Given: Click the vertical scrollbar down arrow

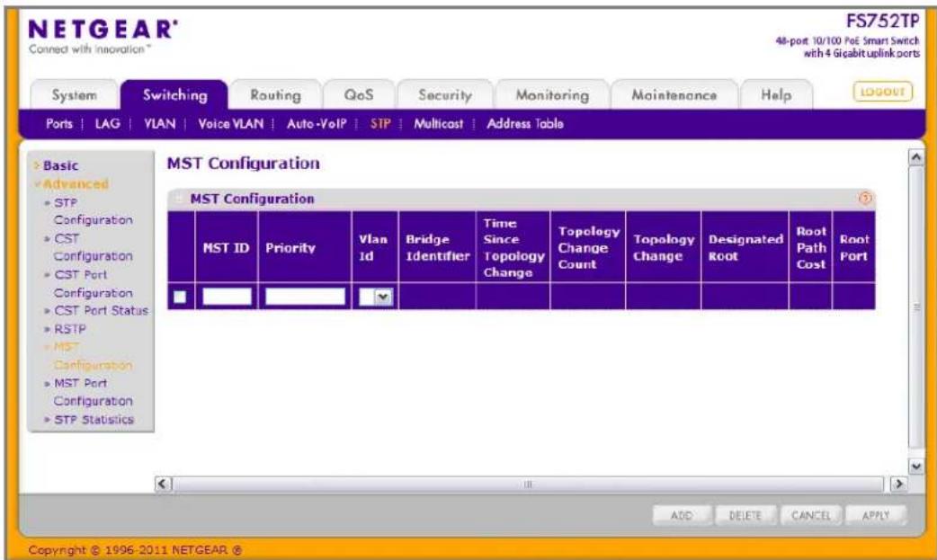Looking at the screenshot, I should 916,467.
